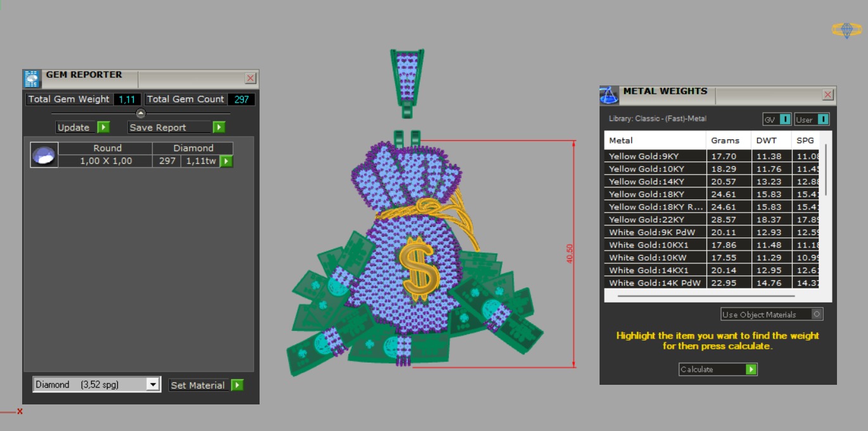The image size is (868, 431).
Task: Click the 40.50 dimension label
Action: (x=570, y=254)
